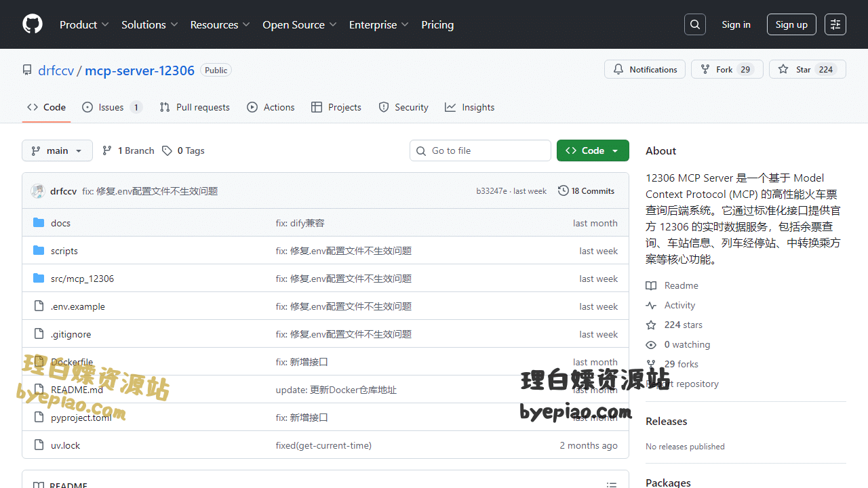Viewport: 868px width, 488px height.
Task: Click the docs folder icon
Action: pyautogui.click(x=39, y=223)
